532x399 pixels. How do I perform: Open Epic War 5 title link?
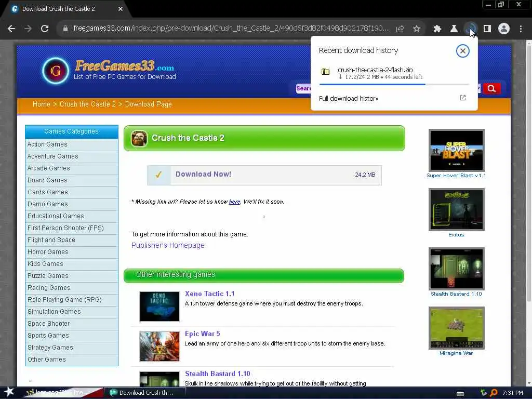point(203,334)
